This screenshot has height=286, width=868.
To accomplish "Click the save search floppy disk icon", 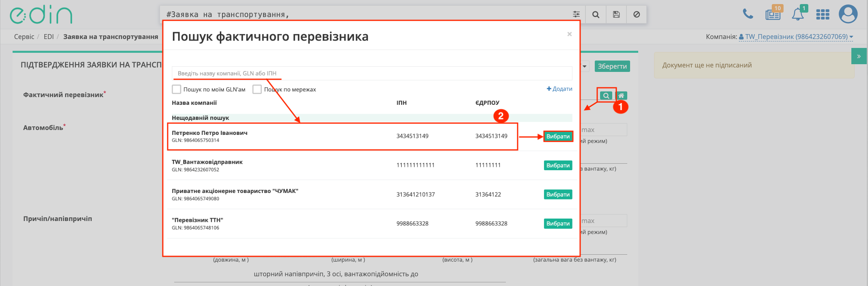I will 616,15.
